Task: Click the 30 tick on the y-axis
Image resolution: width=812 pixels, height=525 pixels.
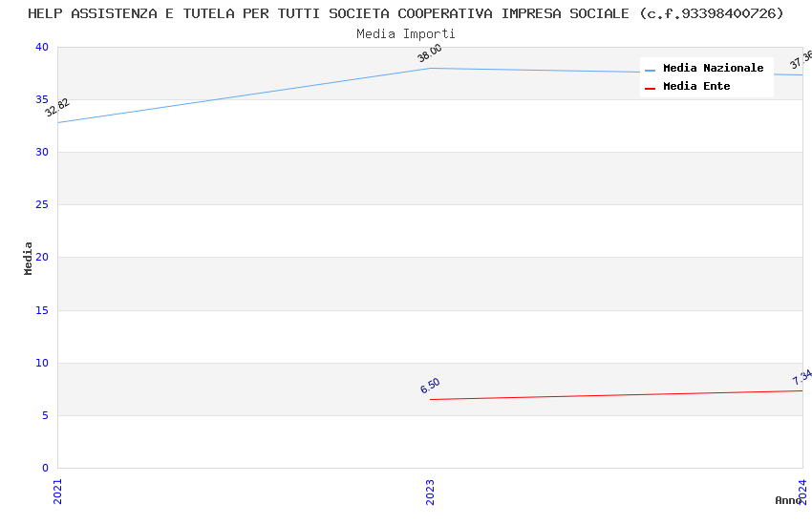Action: click(42, 153)
